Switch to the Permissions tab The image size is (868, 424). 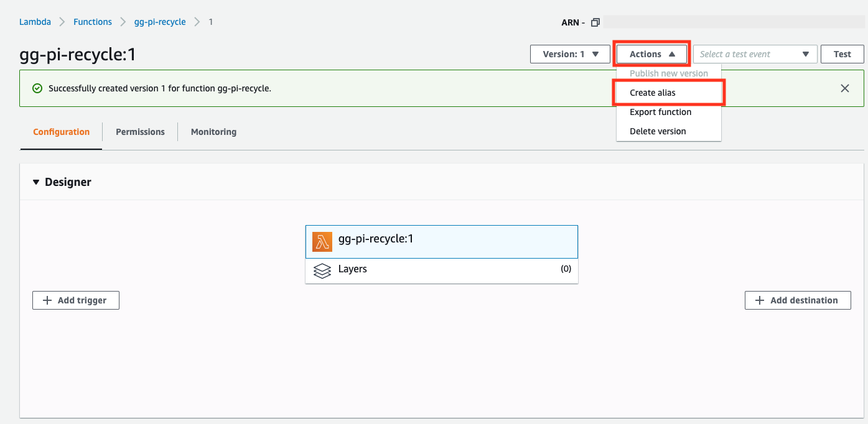point(140,132)
